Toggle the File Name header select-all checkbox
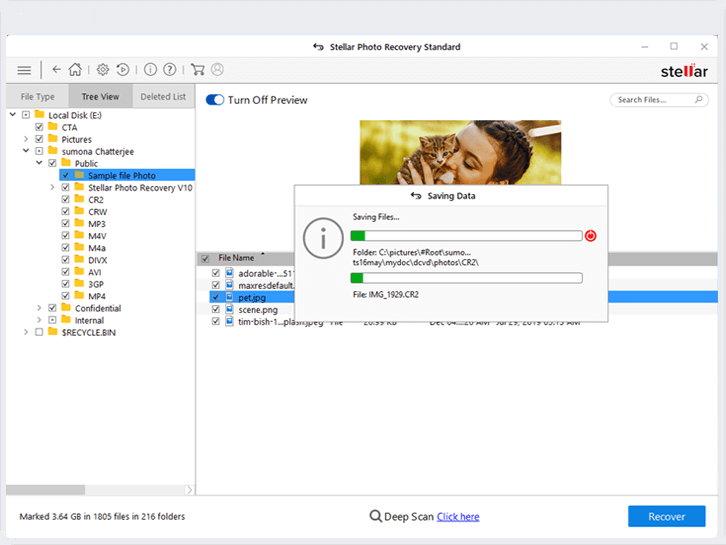 tap(205, 258)
